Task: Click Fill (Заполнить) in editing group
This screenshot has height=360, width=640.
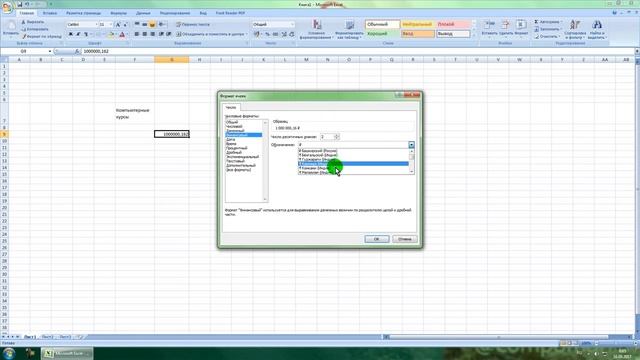Action: (x=548, y=29)
